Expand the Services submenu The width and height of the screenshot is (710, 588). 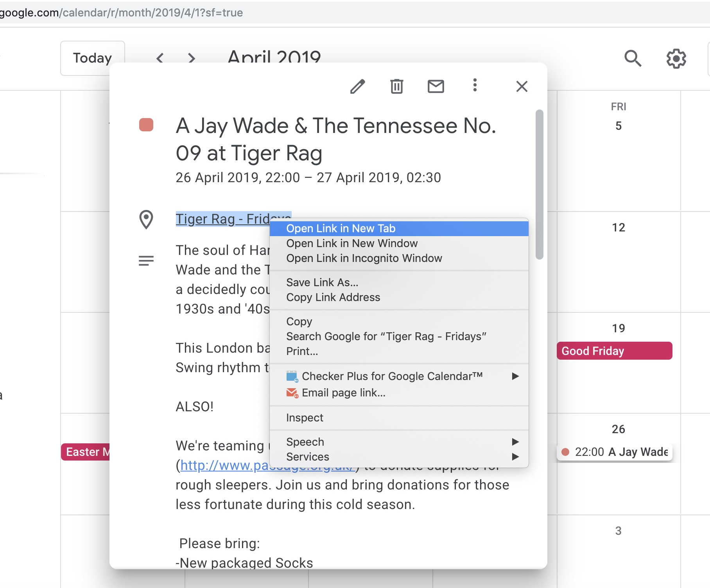(399, 457)
